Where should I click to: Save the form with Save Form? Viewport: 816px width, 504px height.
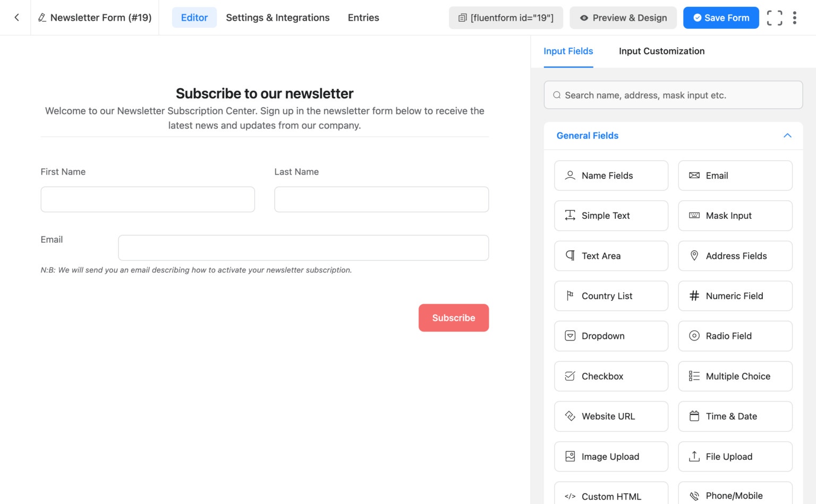(x=721, y=18)
